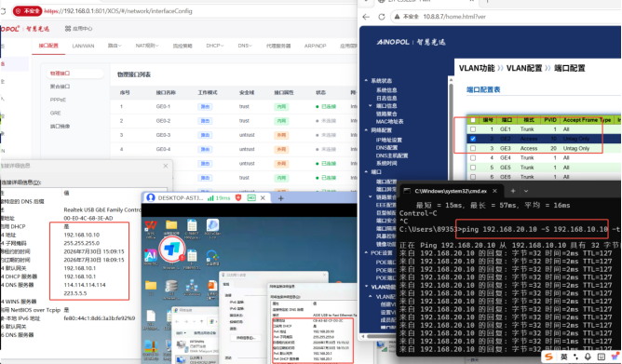Open the circled blue ToDesk-style desktop icon
Image resolution: width=622 pixels, height=364 pixels.
pyautogui.click(x=171, y=249)
